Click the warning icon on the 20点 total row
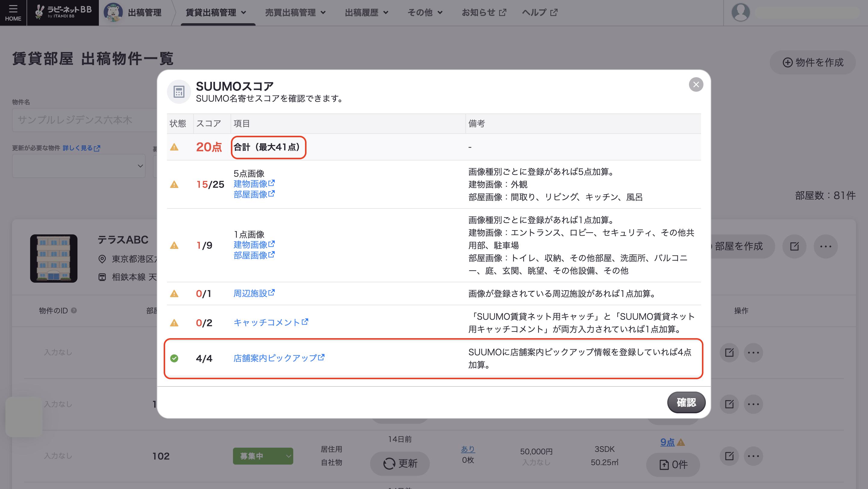The width and height of the screenshot is (868, 489). click(174, 147)
